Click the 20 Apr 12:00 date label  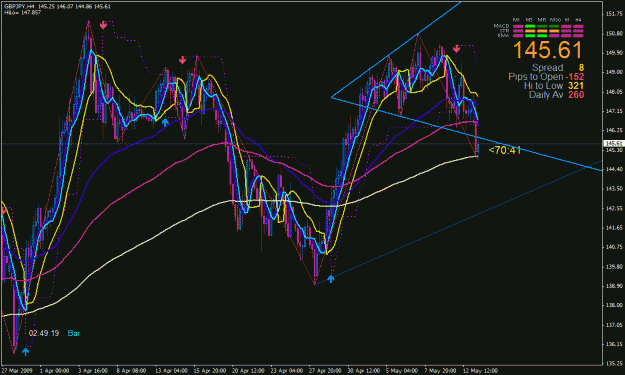(248, 371)
